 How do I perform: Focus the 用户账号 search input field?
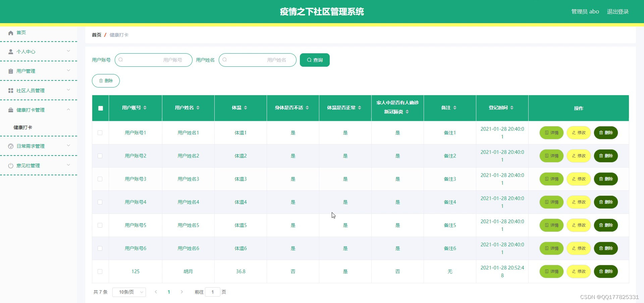[154, 60]
